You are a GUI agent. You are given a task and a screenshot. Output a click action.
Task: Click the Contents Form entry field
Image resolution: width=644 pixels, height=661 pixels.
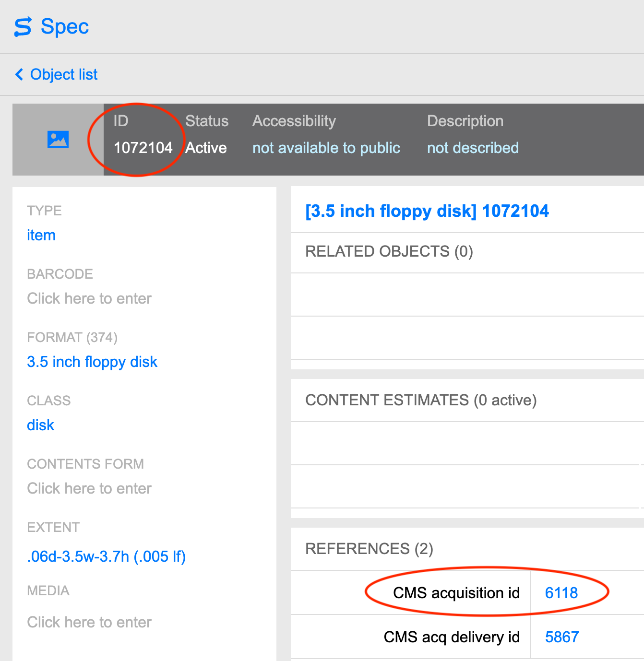pos(89,488)
